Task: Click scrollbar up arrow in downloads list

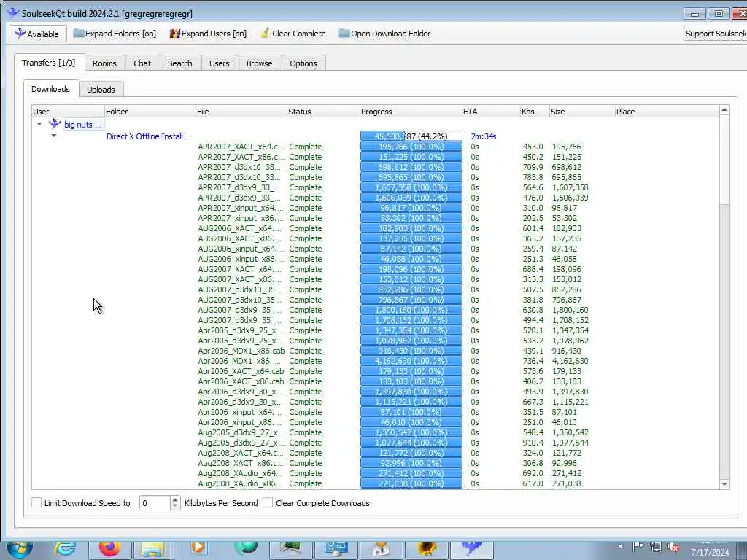Action: pos(724,110)
